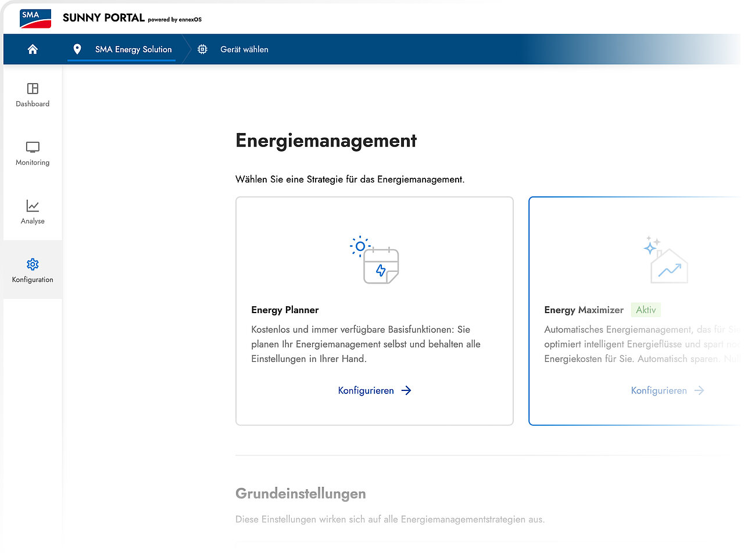
Task: Click the Energy Maximizer house icon
Action: (666, 260)
